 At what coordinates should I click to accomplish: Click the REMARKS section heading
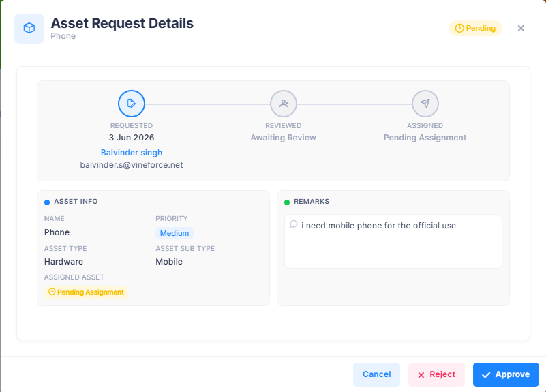point(312,202)
